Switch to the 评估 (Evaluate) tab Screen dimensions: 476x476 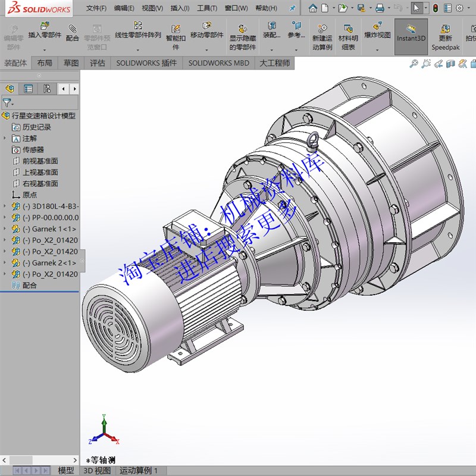tap(98, 63)
